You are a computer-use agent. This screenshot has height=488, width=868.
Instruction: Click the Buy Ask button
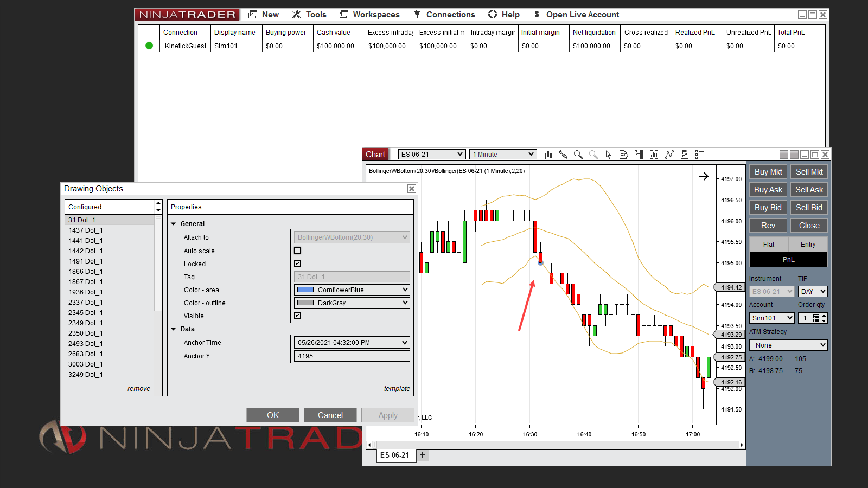click(x=768, y=190)
